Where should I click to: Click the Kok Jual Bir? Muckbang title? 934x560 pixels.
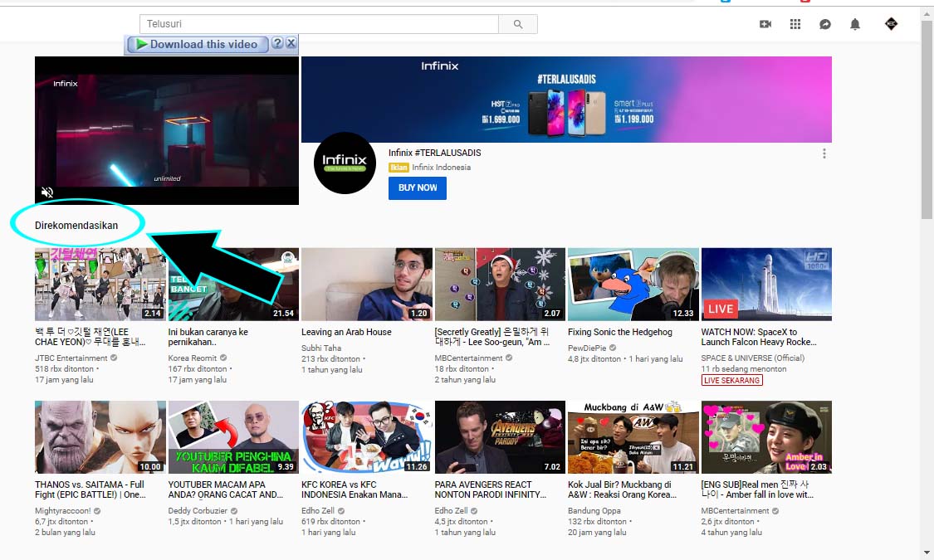623,489
